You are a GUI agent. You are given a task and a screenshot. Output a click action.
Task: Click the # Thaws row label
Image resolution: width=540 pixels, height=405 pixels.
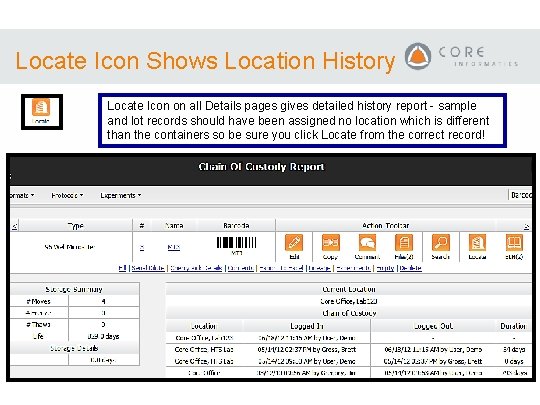[39, 324]
